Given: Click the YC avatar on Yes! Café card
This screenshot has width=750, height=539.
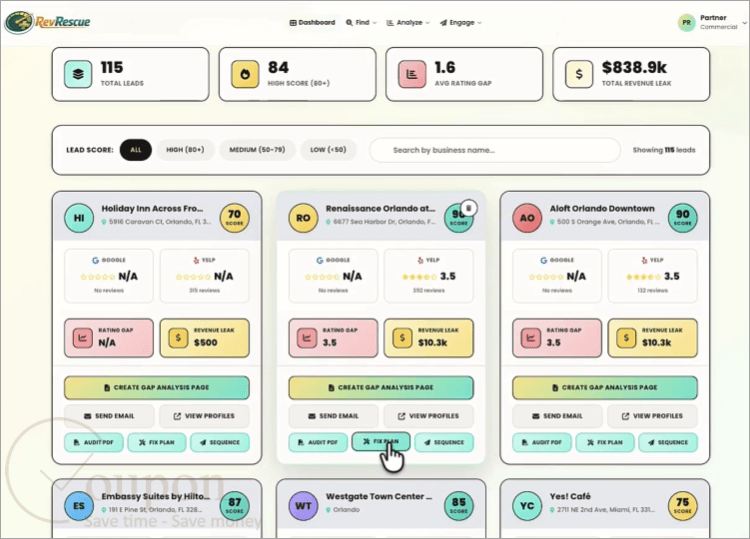Looking at the screenshot, I should point(527,506).
